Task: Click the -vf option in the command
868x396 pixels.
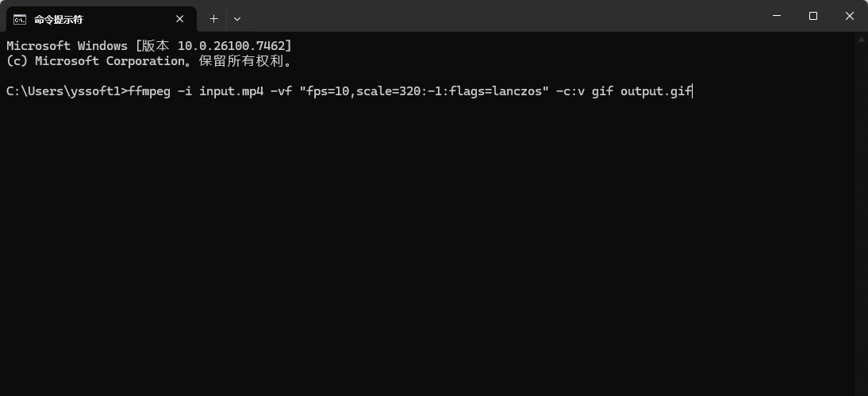Action: [281, 91]
